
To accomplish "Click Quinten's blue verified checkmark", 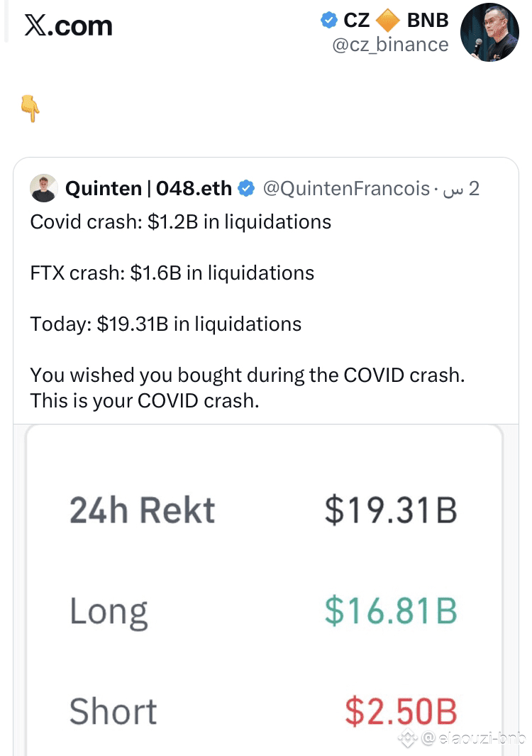I will point(246,189).
